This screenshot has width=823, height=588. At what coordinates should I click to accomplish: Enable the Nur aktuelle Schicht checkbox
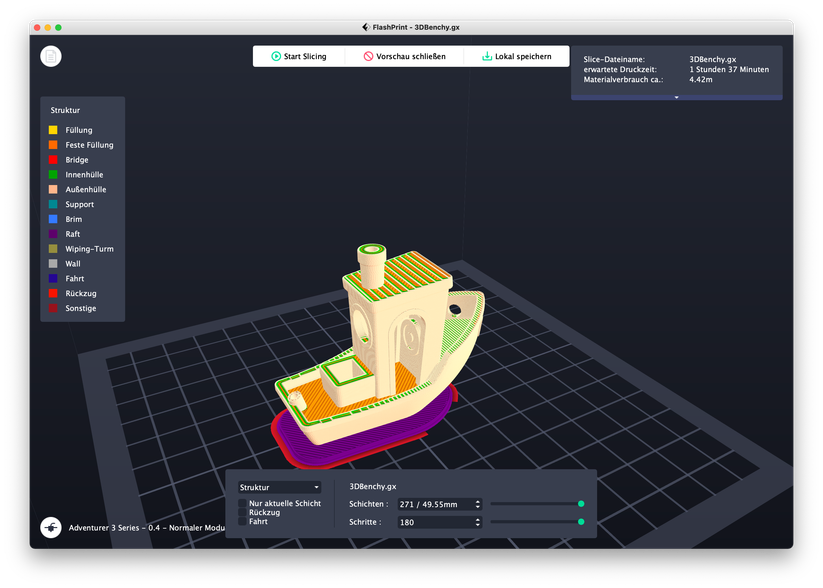[242, 503]
